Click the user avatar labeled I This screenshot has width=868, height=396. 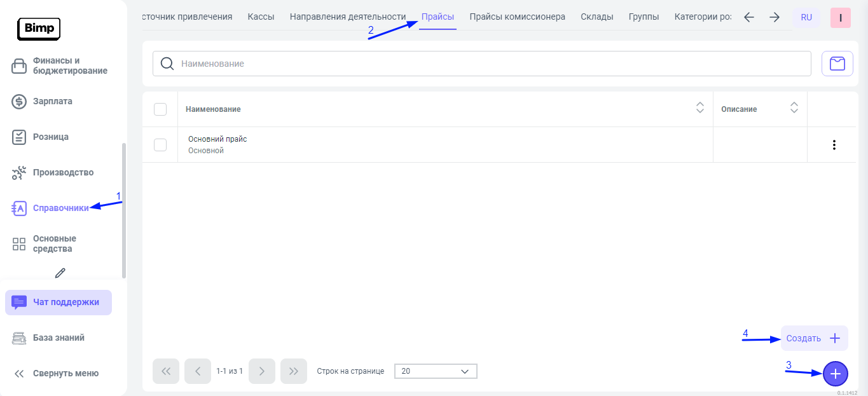coord(840,18)
